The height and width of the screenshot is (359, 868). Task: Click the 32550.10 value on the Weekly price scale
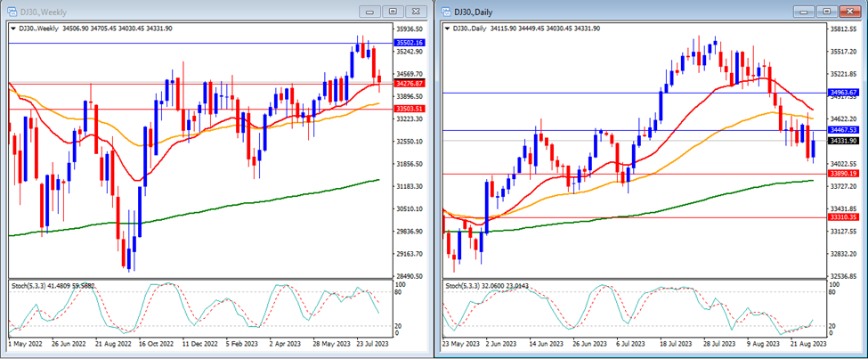[410, 142]
